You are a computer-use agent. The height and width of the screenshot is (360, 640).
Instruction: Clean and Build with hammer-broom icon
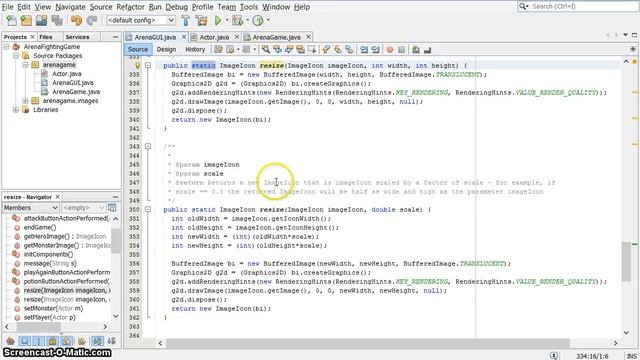[201, 20]
